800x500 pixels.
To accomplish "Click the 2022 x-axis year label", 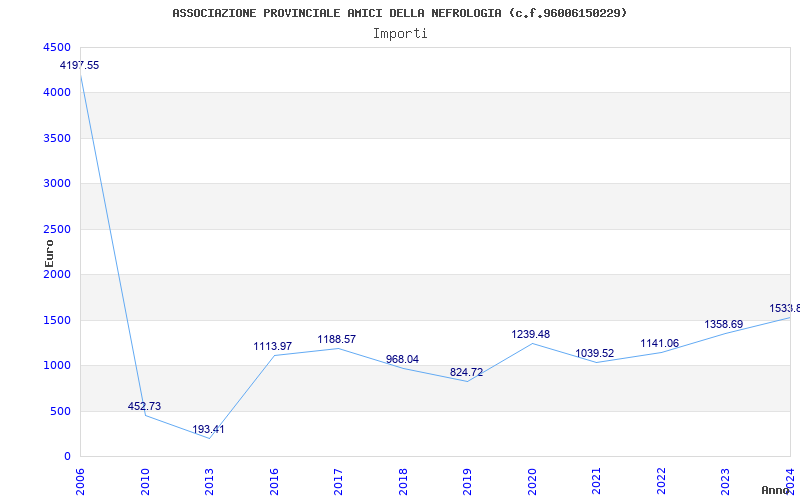I will click(661, 482).
